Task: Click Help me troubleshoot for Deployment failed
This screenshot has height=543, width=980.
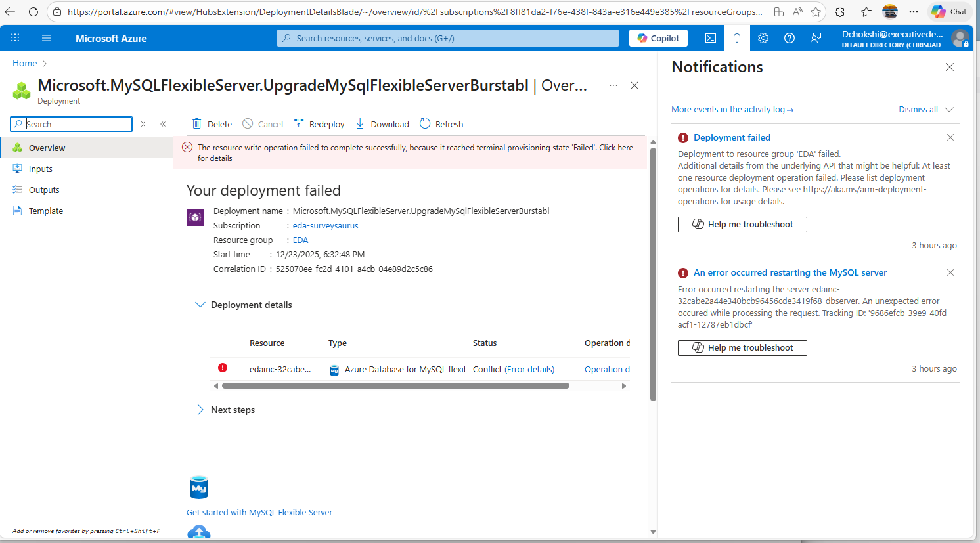Action: click(742, 225)
